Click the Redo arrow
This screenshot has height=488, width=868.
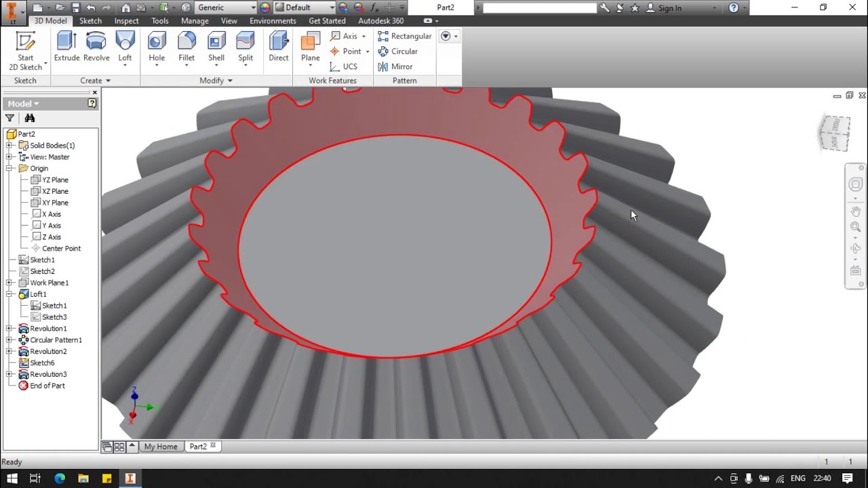106,7
